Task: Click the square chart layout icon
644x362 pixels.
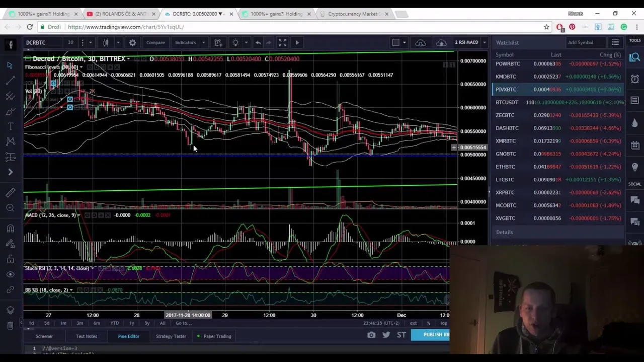Action: (x=396, y=43)
